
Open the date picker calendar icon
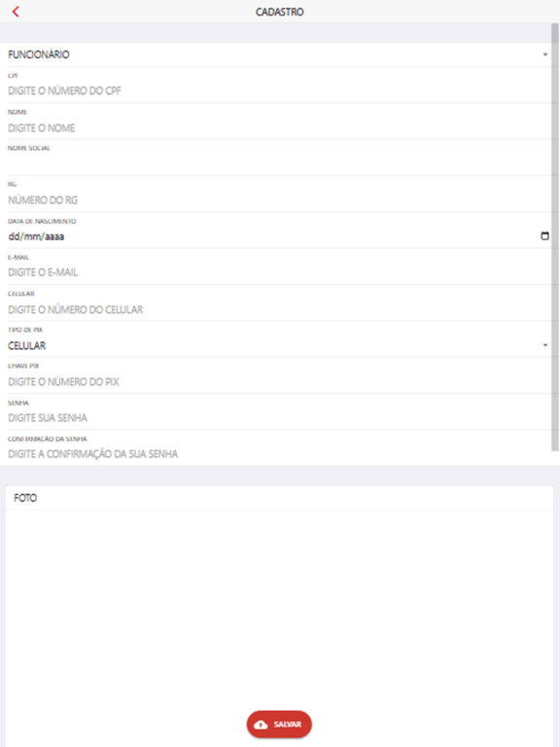click(x=544, y=235)
